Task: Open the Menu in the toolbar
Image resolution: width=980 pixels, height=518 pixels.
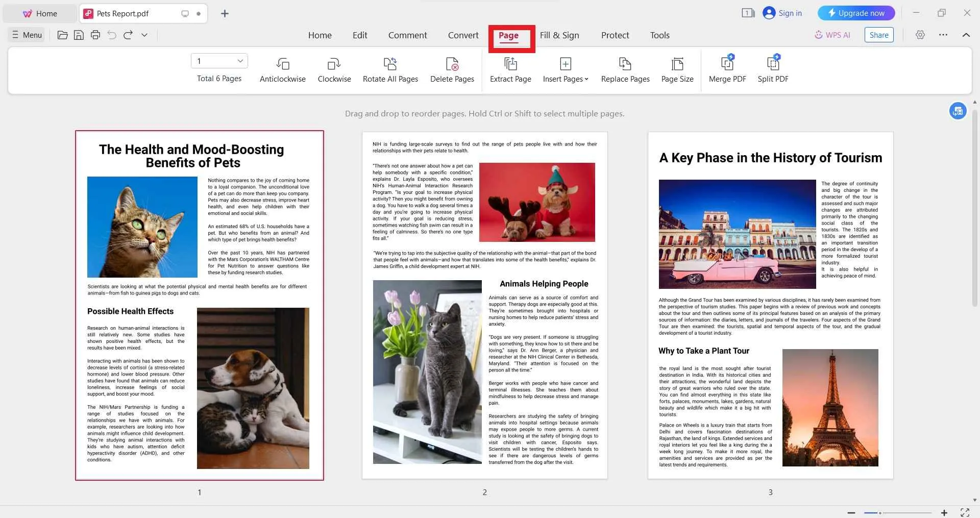Action: pos(26,35)
